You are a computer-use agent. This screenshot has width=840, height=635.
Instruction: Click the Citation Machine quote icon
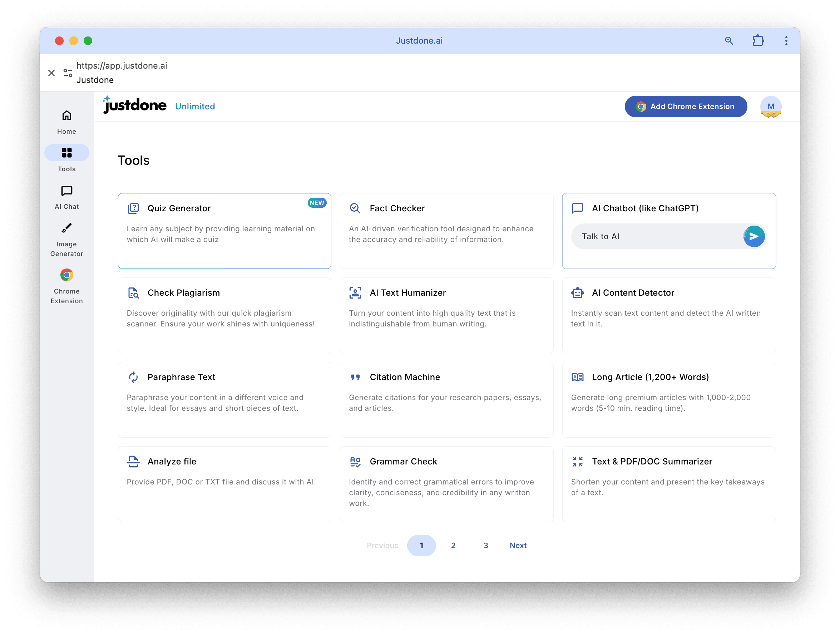[355, 377]
